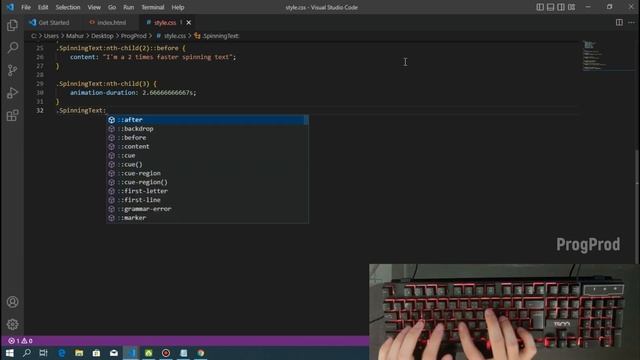Open the Edit menu
640x360 pixels.
pos(43,7)
